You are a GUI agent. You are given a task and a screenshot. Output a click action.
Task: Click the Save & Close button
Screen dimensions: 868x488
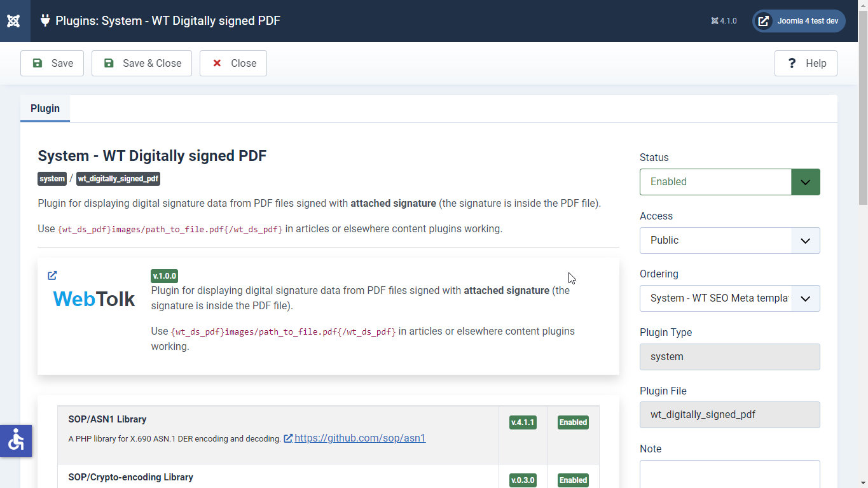tap(142, 64)
